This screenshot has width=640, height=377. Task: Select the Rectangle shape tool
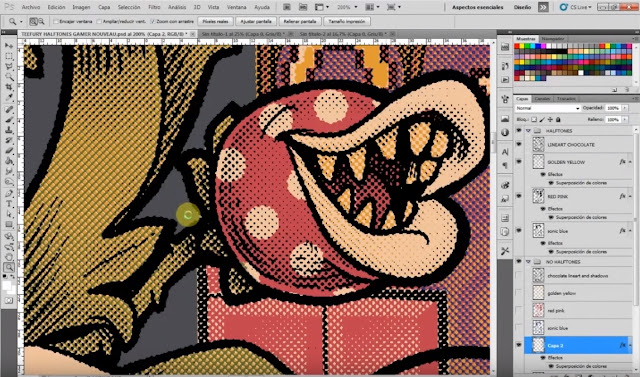click(9, 225)
